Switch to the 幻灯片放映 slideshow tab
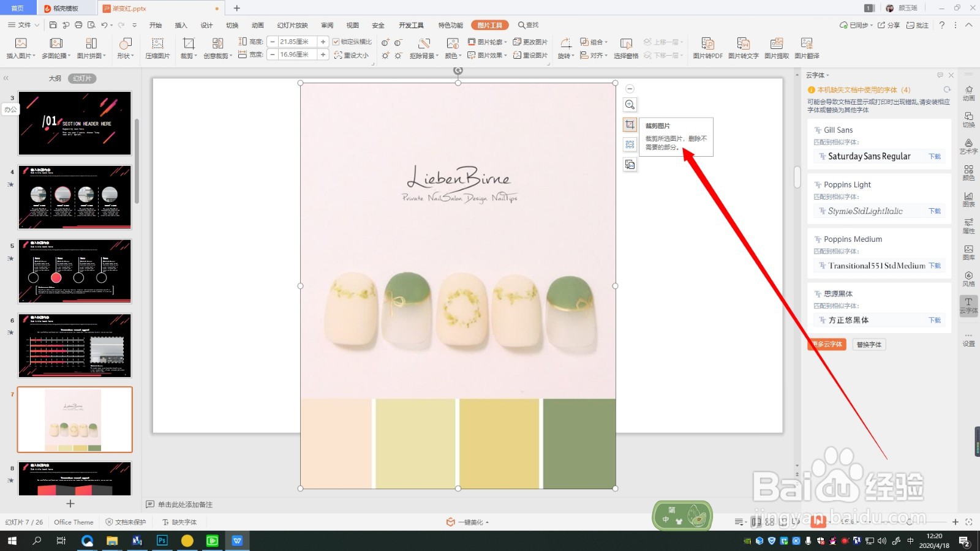The width and height of the screenshot is (980, 551). click(292, 25)
